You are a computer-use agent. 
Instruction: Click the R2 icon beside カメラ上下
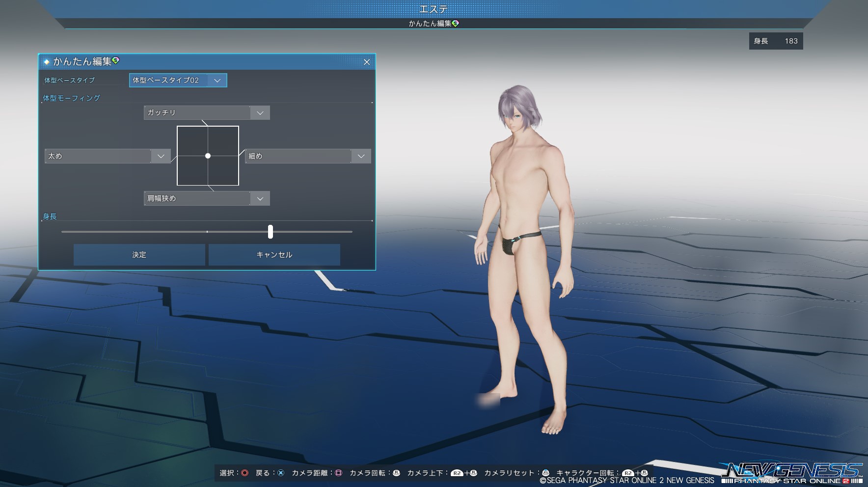pyautogui.click(x=457, y=473)
